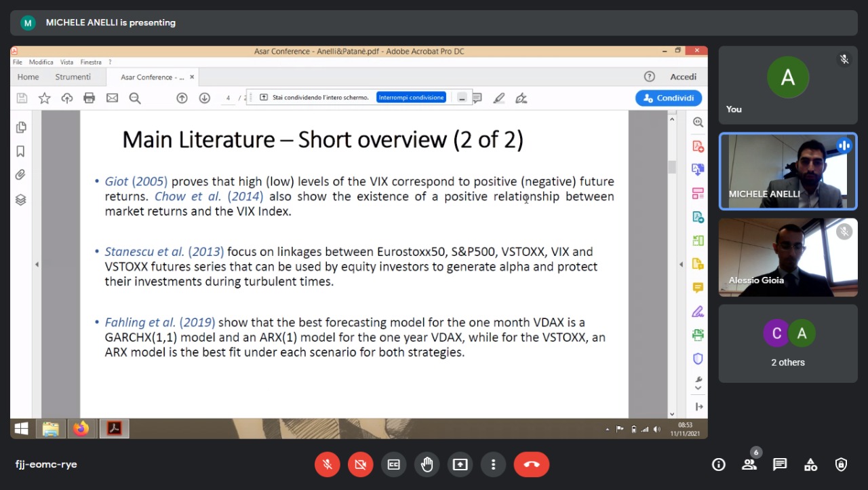Open attachments paperclip panel
The image size is (868, 490).
pyautogui.click(x=20, y=175)
